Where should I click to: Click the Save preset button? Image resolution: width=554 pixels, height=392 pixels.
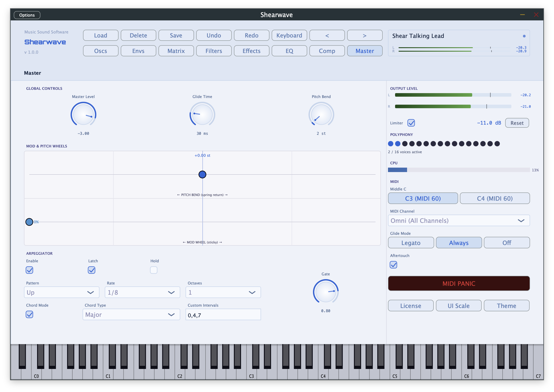coord(176,35)
